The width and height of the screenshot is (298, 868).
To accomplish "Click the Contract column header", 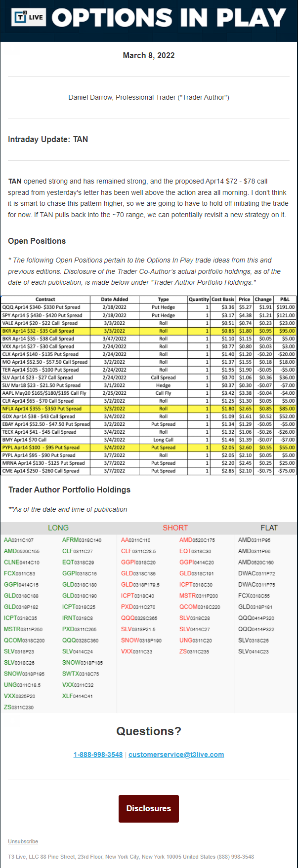I will click(45, 299).
